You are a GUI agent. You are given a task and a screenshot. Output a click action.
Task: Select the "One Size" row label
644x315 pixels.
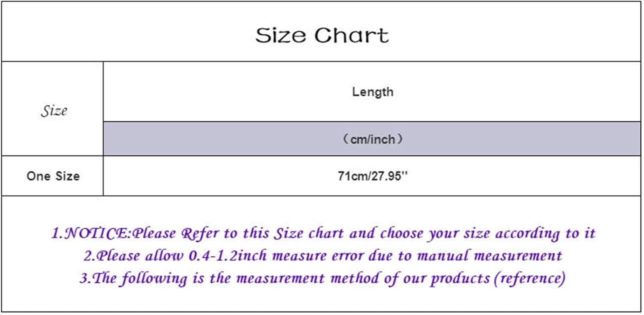coord(53,176)
